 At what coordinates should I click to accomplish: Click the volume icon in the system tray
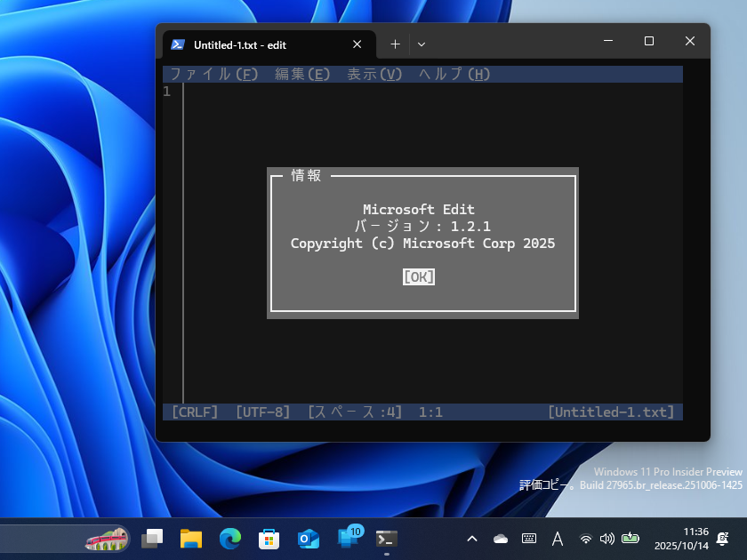coord(608,538)
